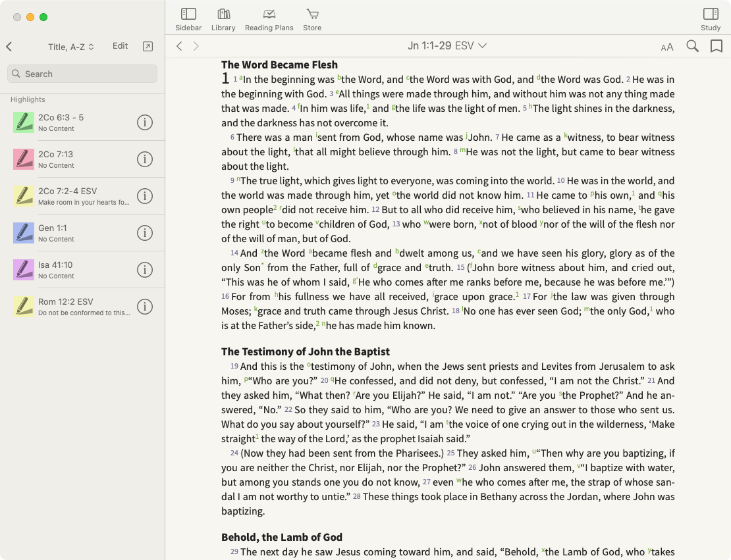The width and height of the screenshot is (731, 560).
Task: Open the Jn 1:1-29 ESV passage dropdown
Action: pyautogui.click(x=447, y=46)
